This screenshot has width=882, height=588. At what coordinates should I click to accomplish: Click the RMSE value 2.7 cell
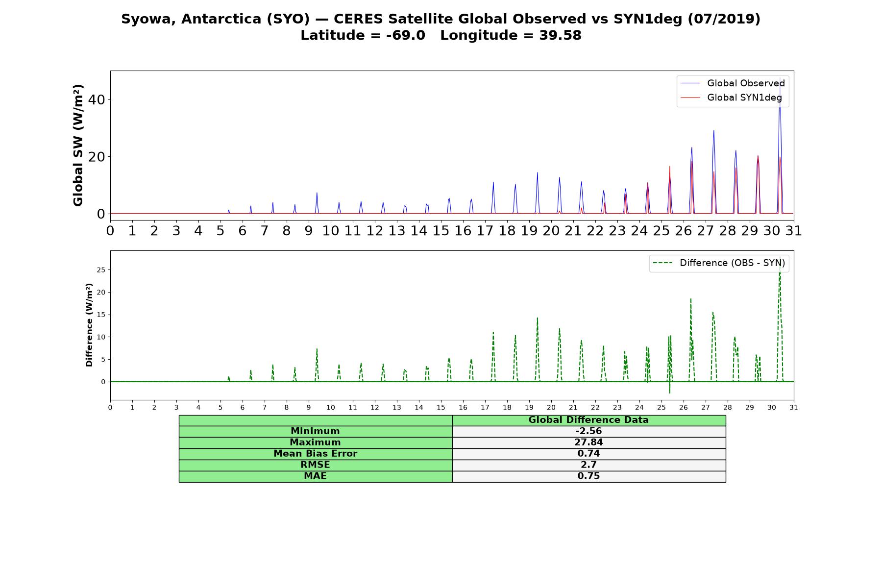pyautogui.click(x=589, y=465)
